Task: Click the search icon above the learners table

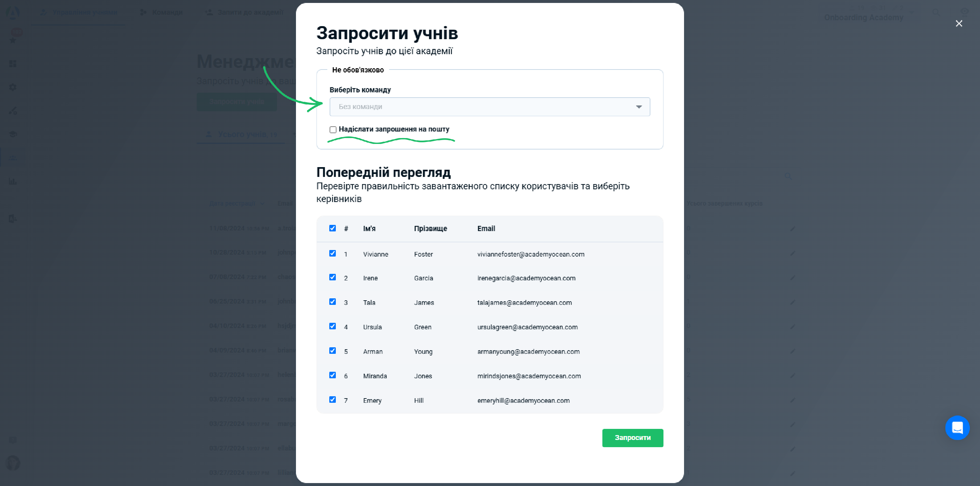Action: 788,177
